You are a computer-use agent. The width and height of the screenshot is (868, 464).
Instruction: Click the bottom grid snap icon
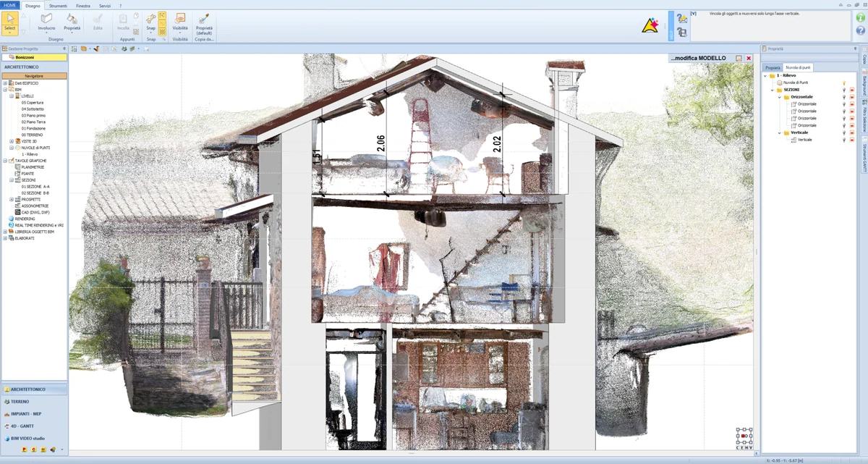(x=162, y=32)
